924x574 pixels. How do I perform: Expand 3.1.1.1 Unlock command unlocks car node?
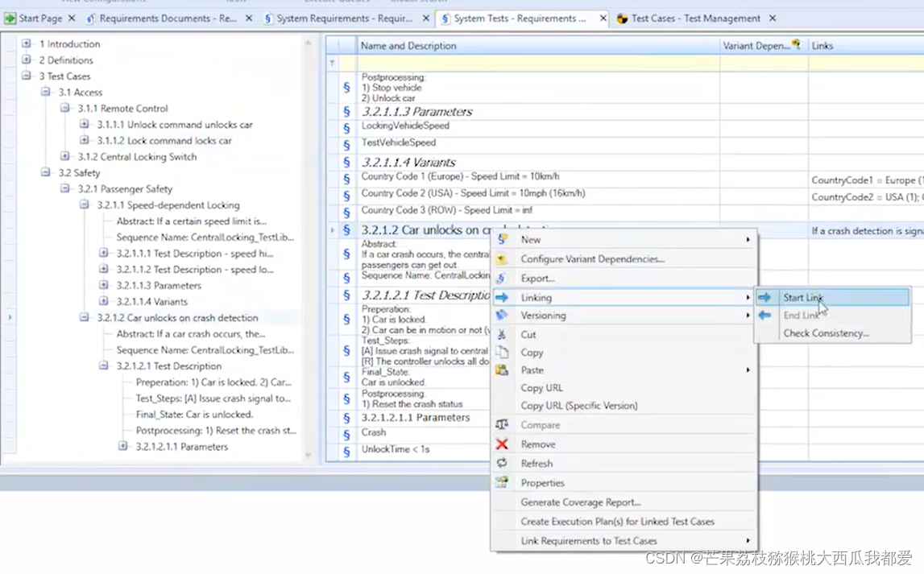pos(85,124)
